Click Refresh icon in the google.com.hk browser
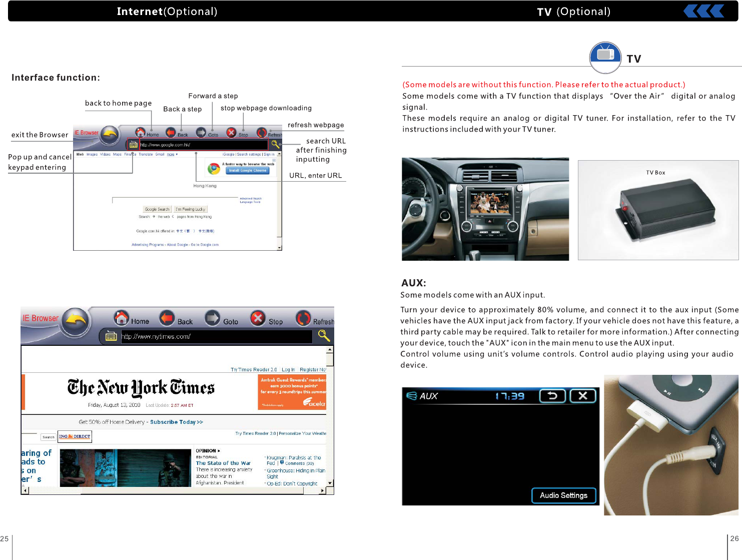 click(x=262, y=133)
